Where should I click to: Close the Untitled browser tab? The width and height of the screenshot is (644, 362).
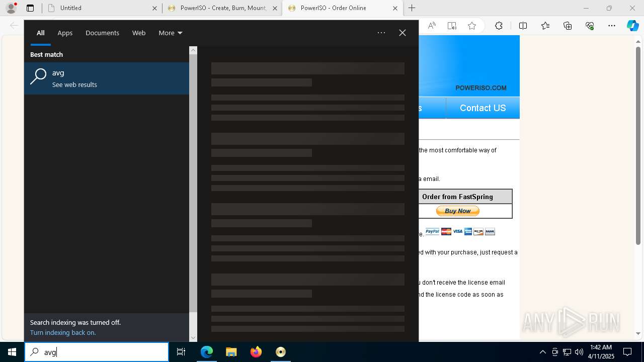tap(155, 8)
